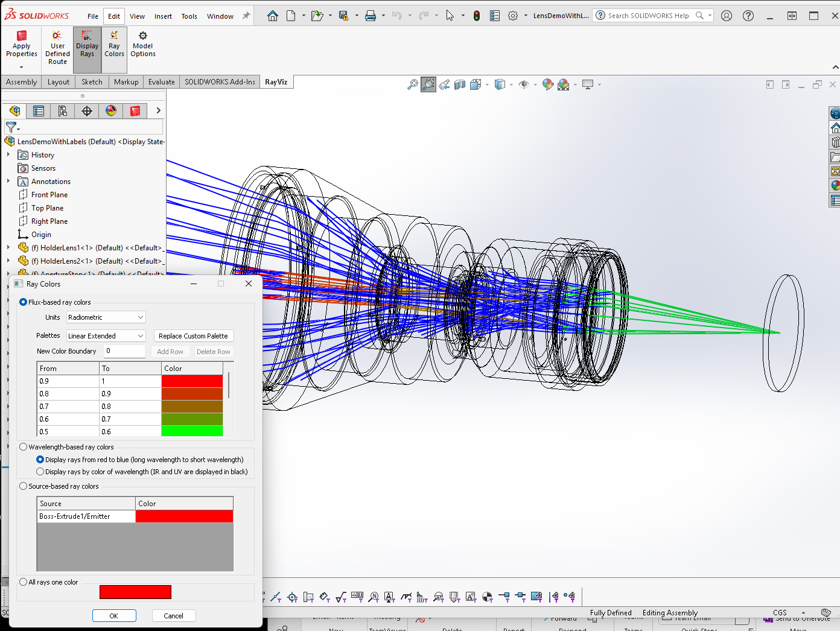Viewport: 840px width, 631px height.
Task: Open the Edit Appearance tool
Action: [547, 84]
